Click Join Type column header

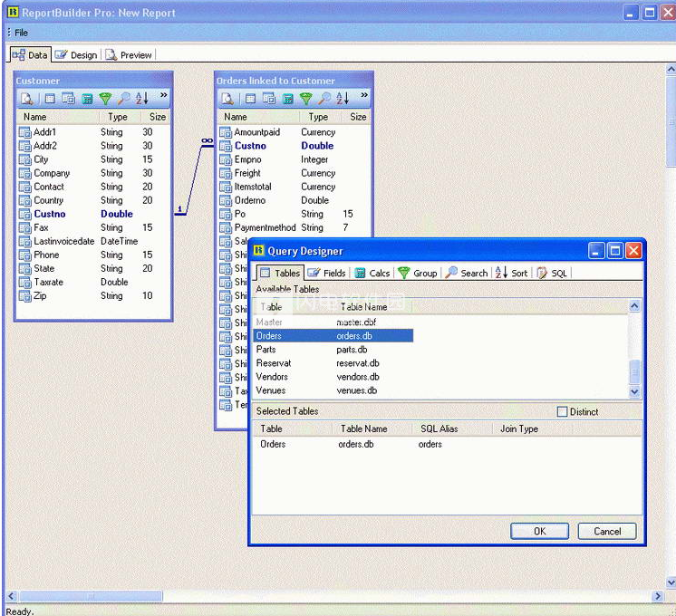click(x=532, y=428)
